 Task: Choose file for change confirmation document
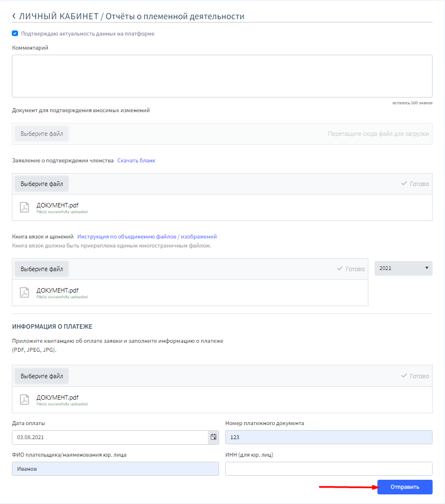tap(42, 134)
